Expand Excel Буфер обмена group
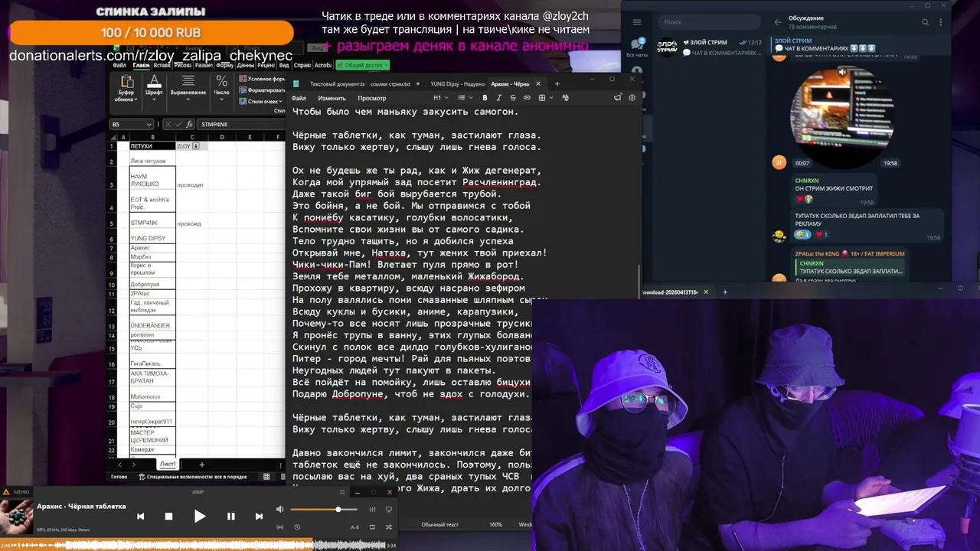Image resolution: width=980 pixels, height=551 pixels. click(x=126, y=90)
